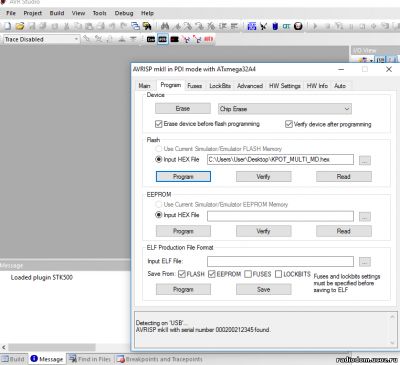Image resolution: width=400 pixels, height=365 pixels.
Task: Open the Help menu
Action: tap(147, 13)
